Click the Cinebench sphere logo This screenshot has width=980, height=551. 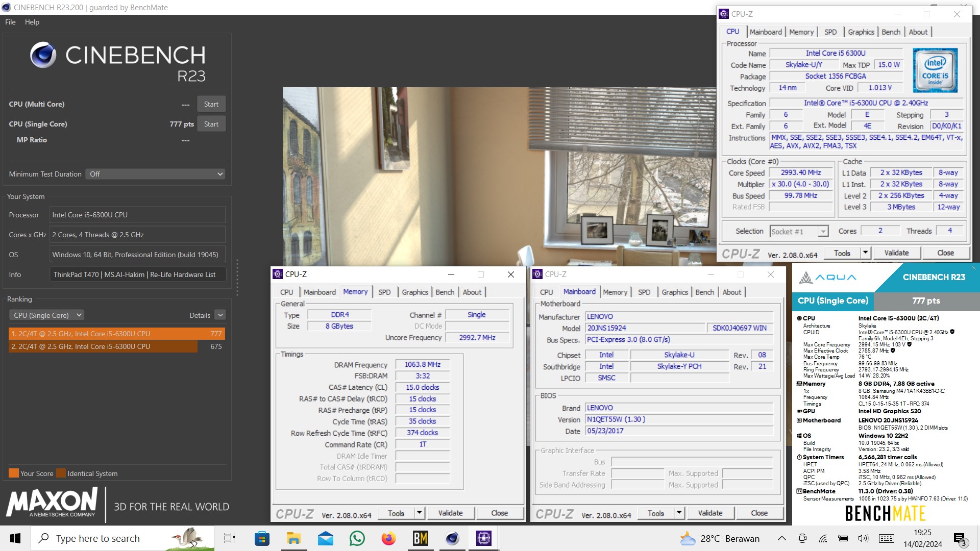click(x=43, y=55)
